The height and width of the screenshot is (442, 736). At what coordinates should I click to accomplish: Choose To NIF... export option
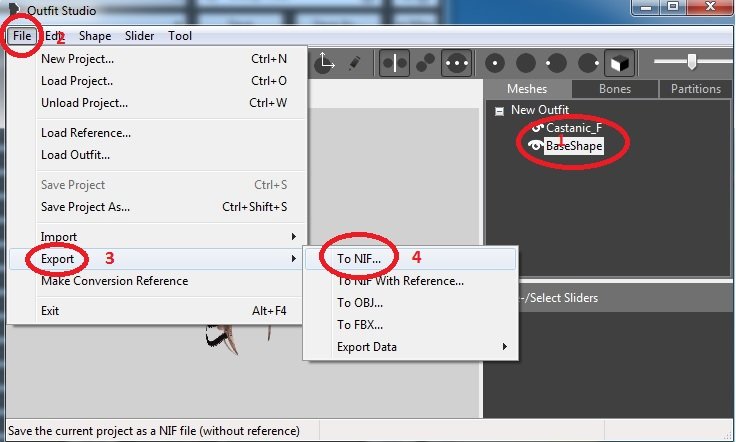pos(359,258)
